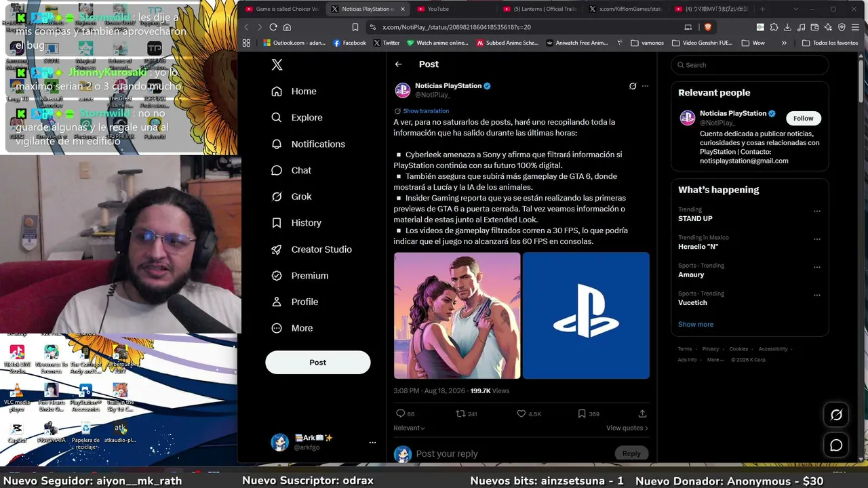The height and width of the screenshot is (488, 868).
Task: Open the browser hamburger menu
Action: pyautogui.click(x=855, y=27)
